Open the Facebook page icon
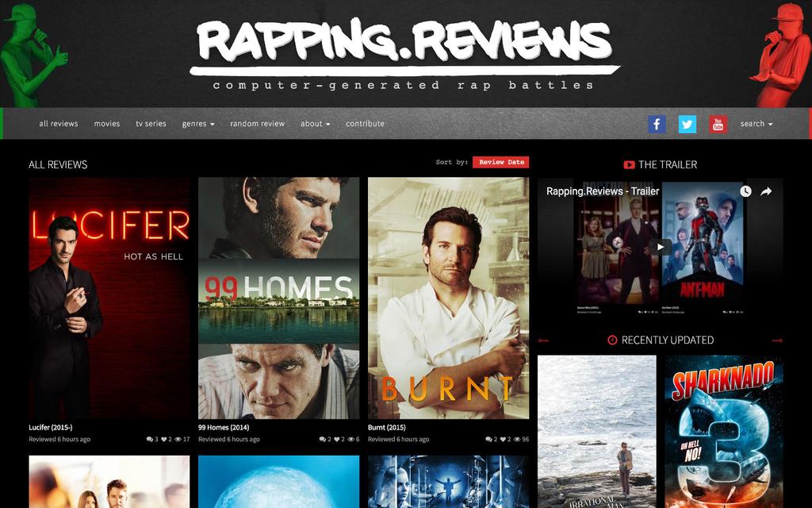The width and height of the screenshot is (812, 508). pyautogui.click(x=657, y=124)
